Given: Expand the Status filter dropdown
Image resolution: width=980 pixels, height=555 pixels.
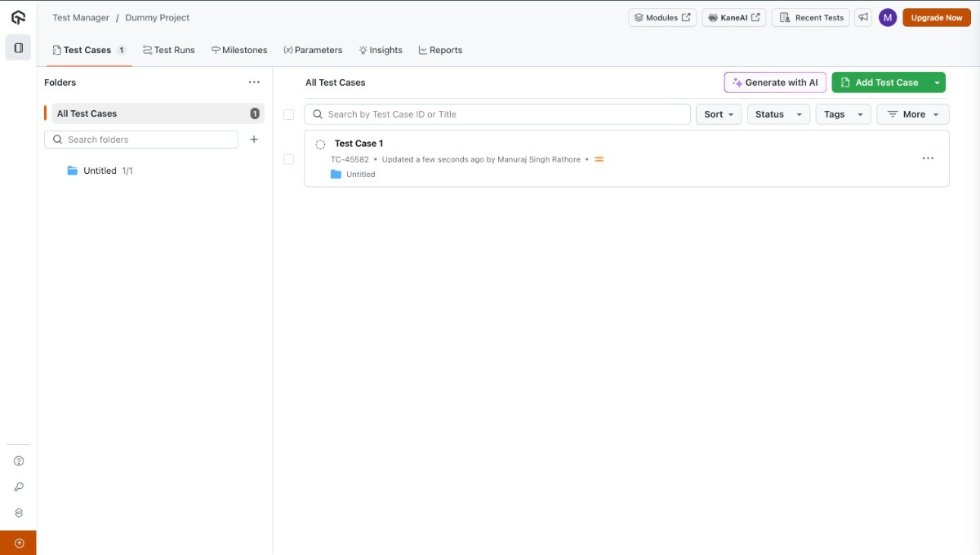Looking at the screenshot, I should click(x=778, y=114).
